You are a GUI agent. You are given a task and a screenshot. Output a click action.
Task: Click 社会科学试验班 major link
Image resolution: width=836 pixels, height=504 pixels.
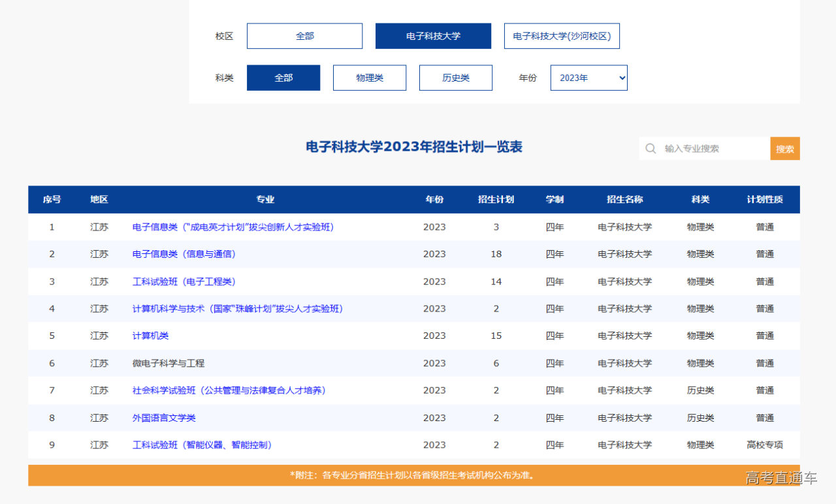[x=227, y=390]
